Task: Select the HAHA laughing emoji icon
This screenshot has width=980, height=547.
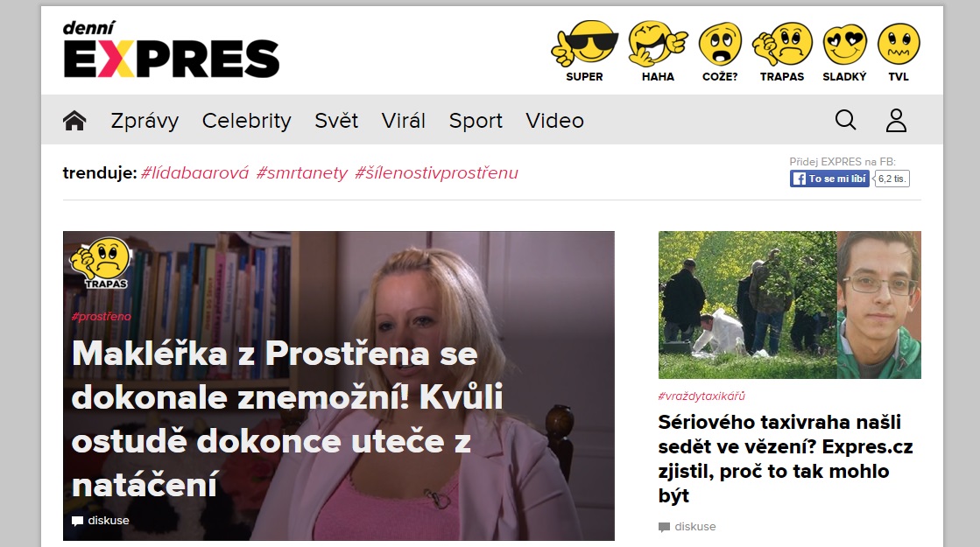Action: [x=658, y=51]
